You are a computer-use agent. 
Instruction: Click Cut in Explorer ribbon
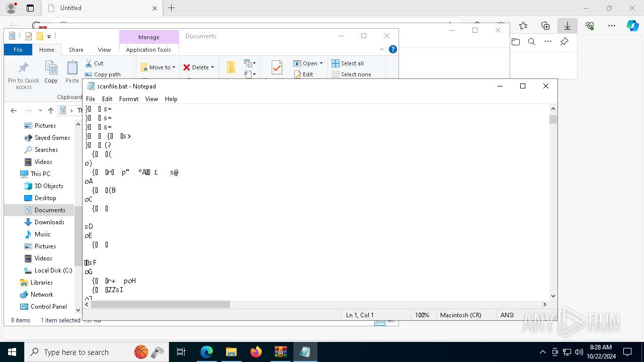pos(94,63)
